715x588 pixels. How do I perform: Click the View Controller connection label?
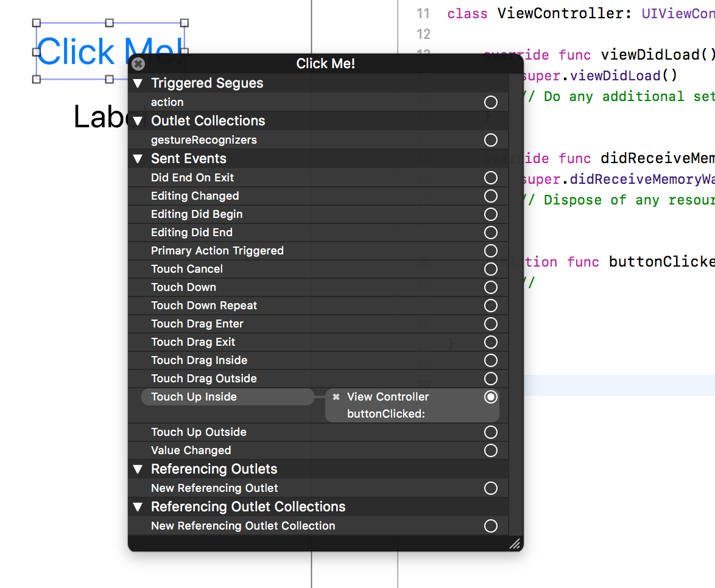coord(388,396)
